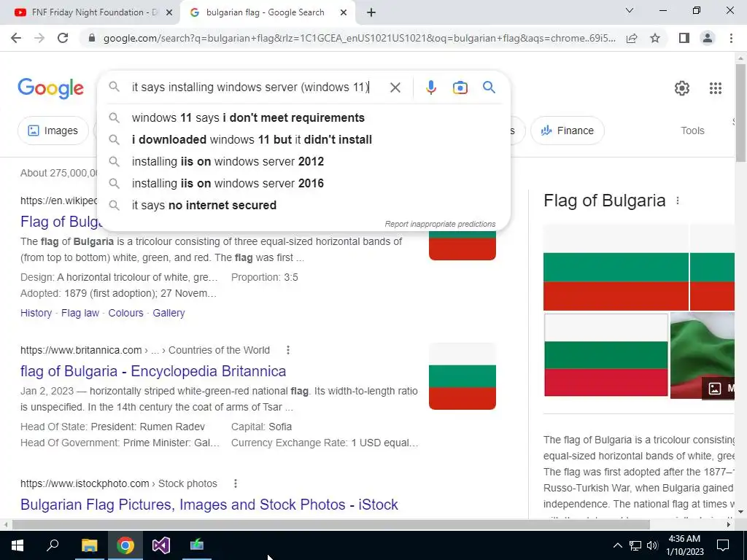Open waving Bulgarian flag photo
Image resolution: width=747 pixels, height=560 pixels.
pyautogui.click(x=703, y=355)
